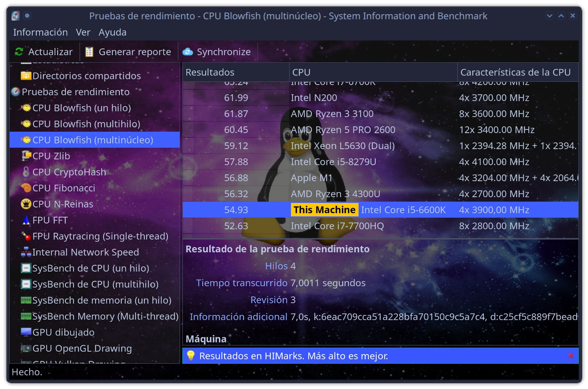588x389 pixels.
Task: Select the Apple M1 result row
Action: click(312, 178)
